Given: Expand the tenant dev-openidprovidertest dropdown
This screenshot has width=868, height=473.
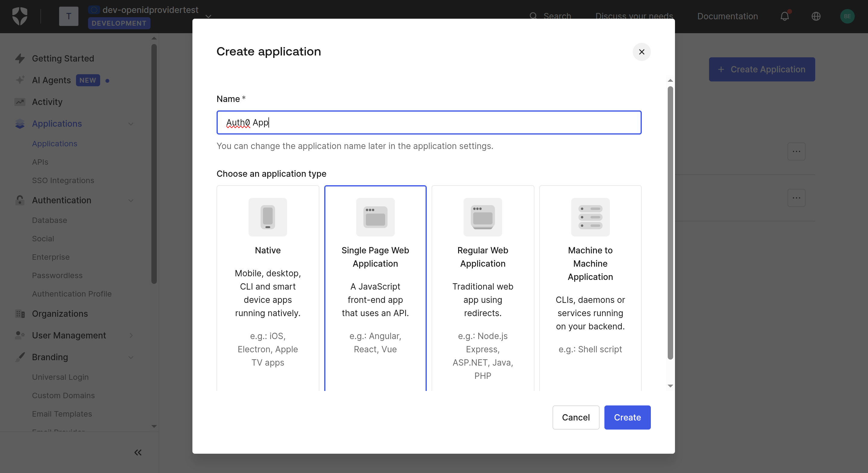Looking at the screenshot, I should (209, 16).
